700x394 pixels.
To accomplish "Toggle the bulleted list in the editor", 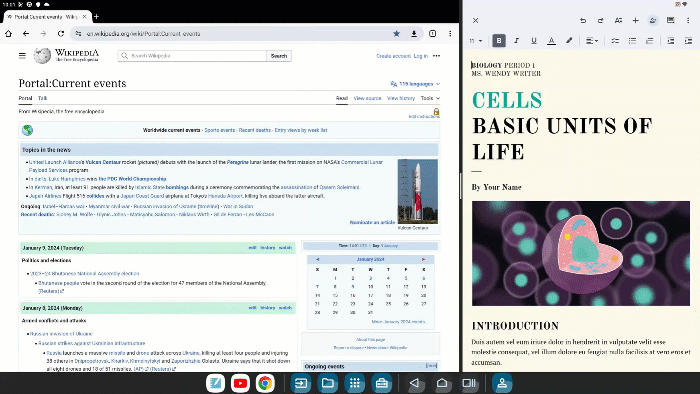I will pos(632,41).
